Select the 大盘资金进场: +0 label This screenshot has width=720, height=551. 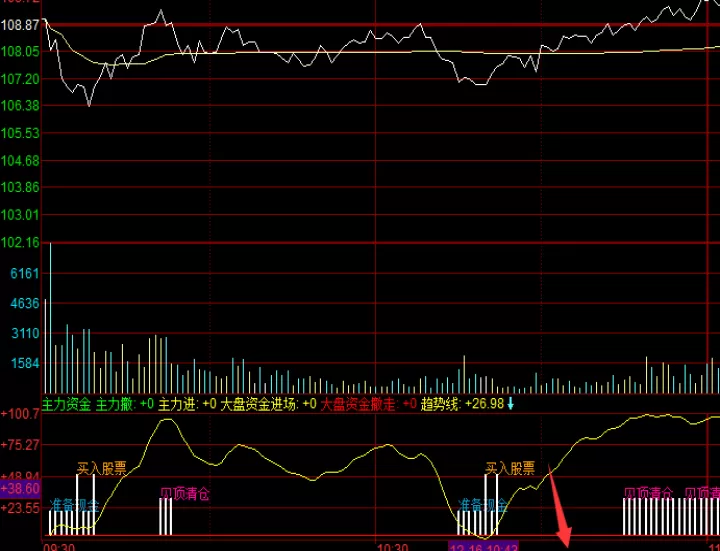pos(268,405)
